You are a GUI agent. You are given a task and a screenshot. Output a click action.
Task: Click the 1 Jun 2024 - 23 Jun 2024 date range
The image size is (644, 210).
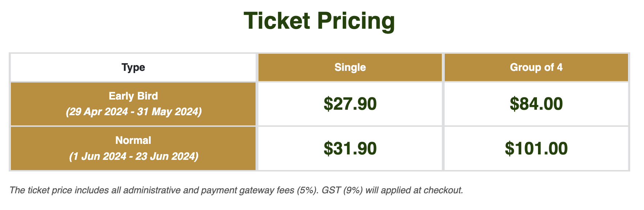[134, 156]
